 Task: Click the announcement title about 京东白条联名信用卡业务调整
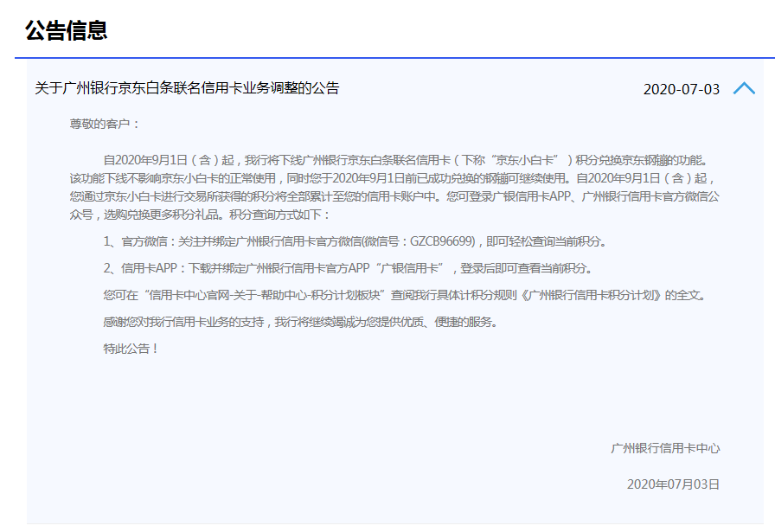[187, 88]
